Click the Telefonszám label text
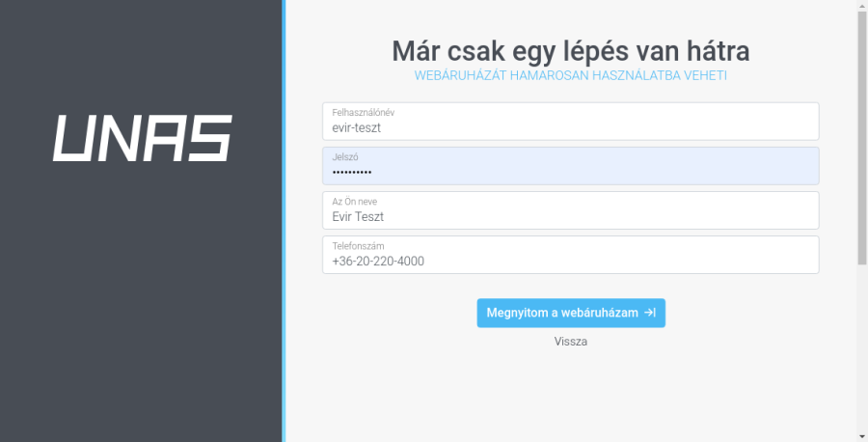The height and width of the screenshot is (442, 868). point(358,245)
